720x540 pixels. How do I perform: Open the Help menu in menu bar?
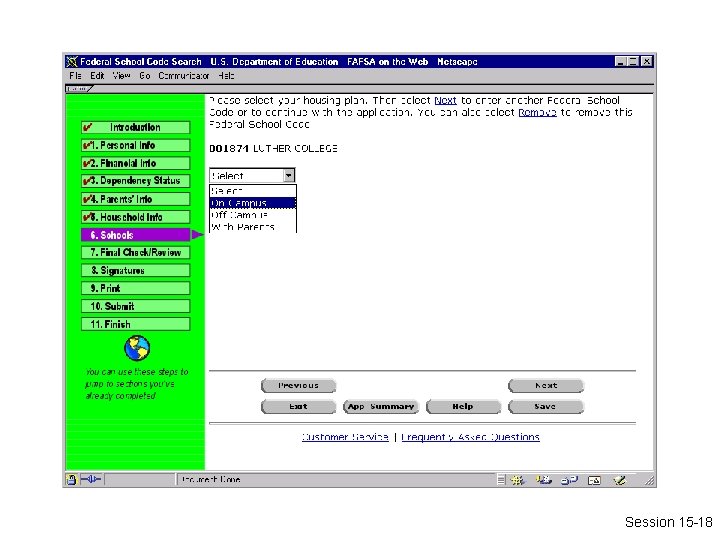click(226, 76)
